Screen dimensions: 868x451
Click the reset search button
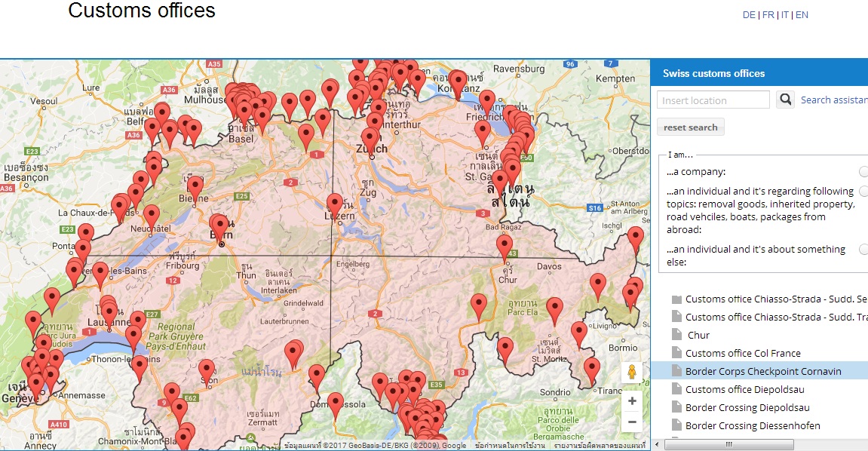[690, 127]
